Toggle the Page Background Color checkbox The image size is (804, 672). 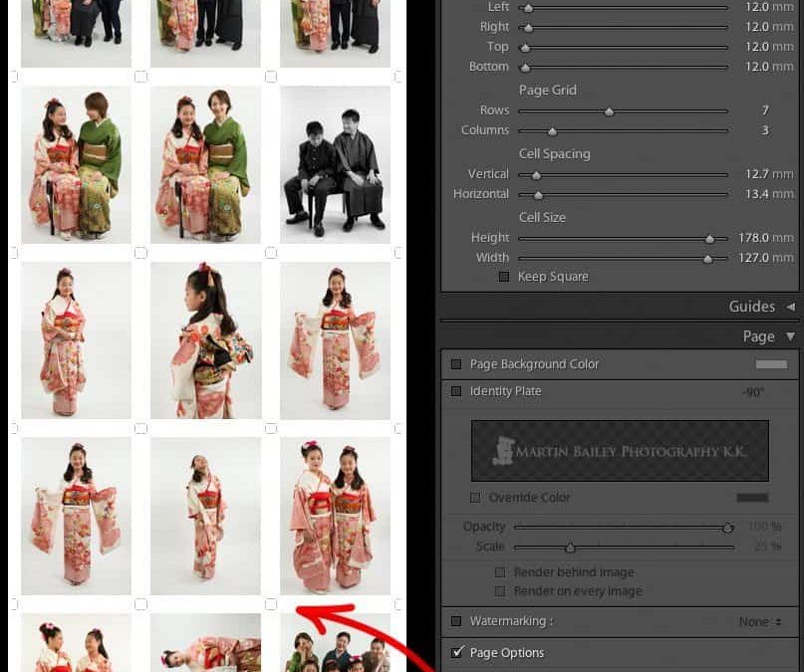click(456, 364)
